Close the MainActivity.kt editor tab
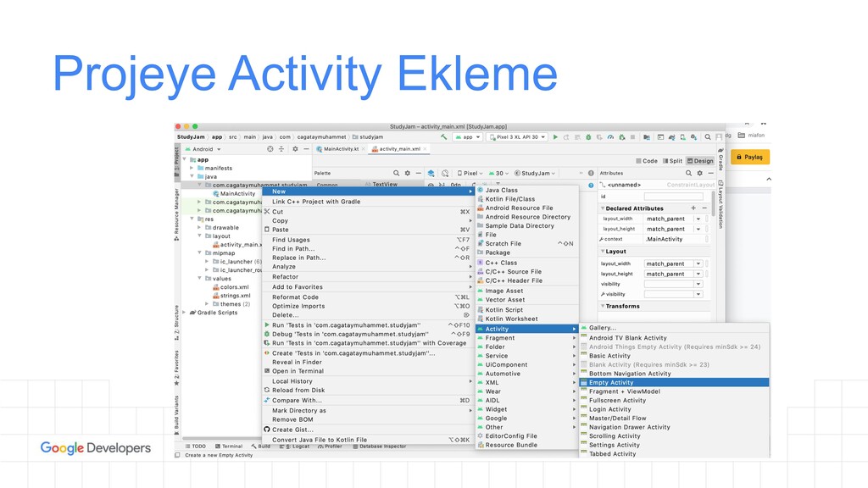This screenshot has width=868, height=488. coord(363,149)
